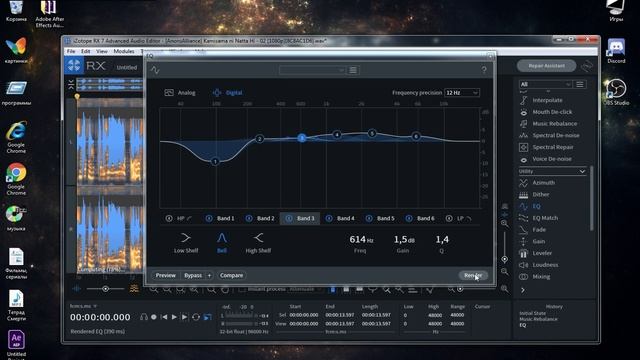This screenshot has width=640, height=360.
Task: Open the Gain module
Action: point(538,242)
